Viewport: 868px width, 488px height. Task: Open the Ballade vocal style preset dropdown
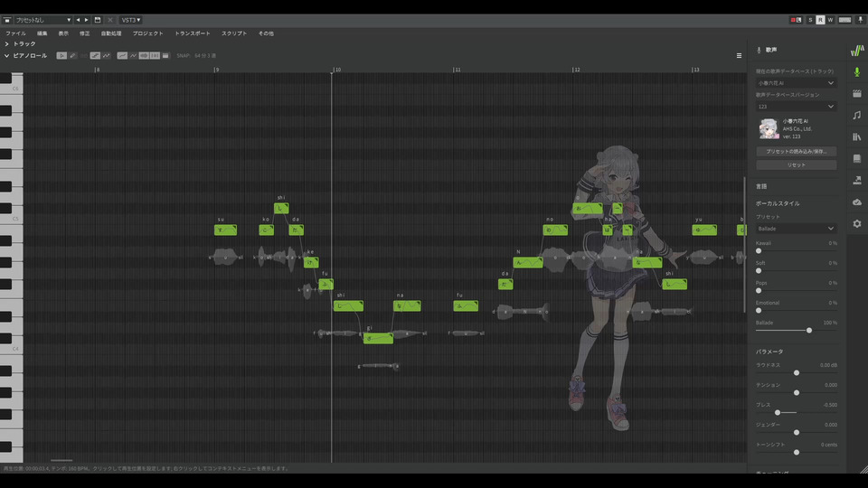click(796, 229)
